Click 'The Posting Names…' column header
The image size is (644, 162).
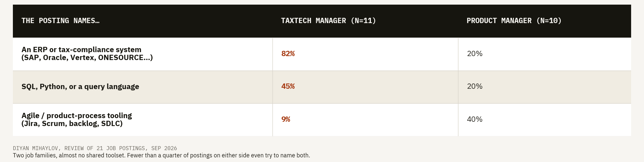click(x=60, y=21)
